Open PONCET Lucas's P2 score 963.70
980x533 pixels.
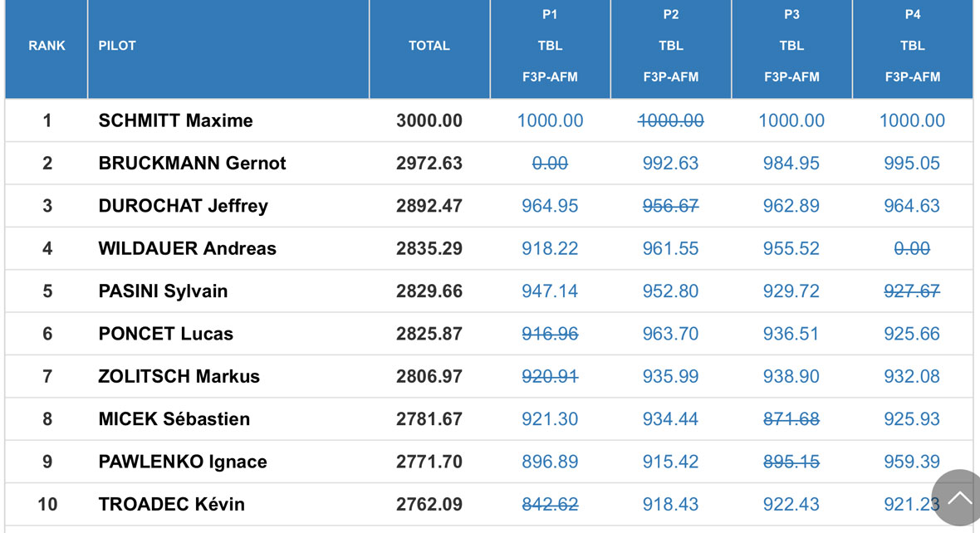point(670,334)
